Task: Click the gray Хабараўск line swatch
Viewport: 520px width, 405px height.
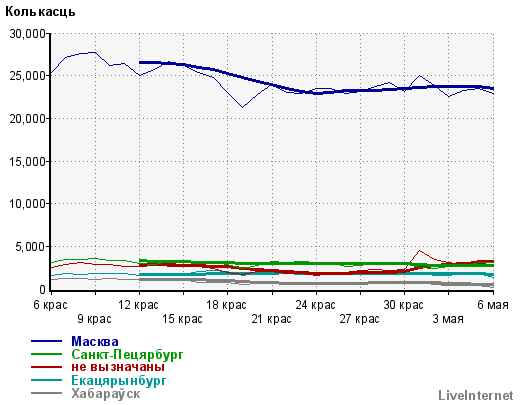Action: 46,393
